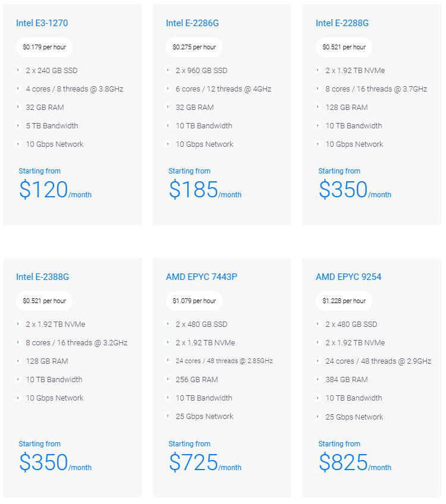Viewport: 446px width, 504px height.
Task: Click the $725/month price
Action: tap(205, 462)
